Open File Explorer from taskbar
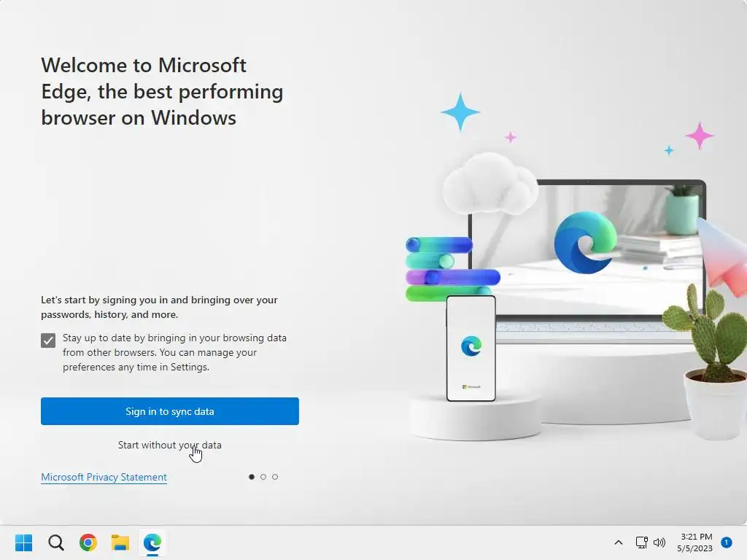Viewport: 747px width, 560px height. [x=120, y=542]
